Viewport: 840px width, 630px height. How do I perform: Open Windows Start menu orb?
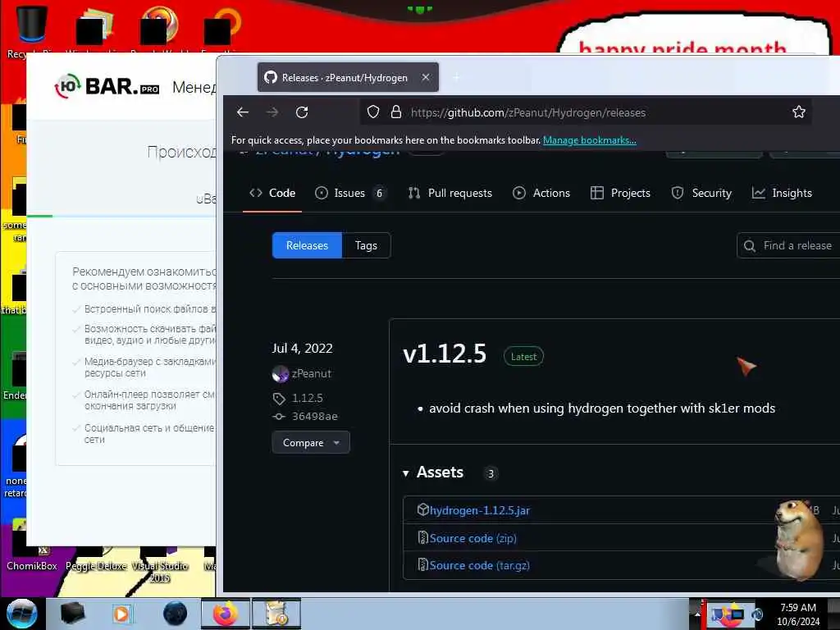(x=21, y=614)
